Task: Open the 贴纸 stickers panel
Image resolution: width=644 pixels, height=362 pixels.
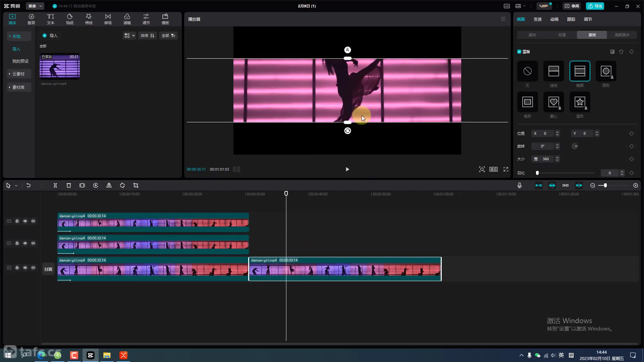Action: coord(69,19)
